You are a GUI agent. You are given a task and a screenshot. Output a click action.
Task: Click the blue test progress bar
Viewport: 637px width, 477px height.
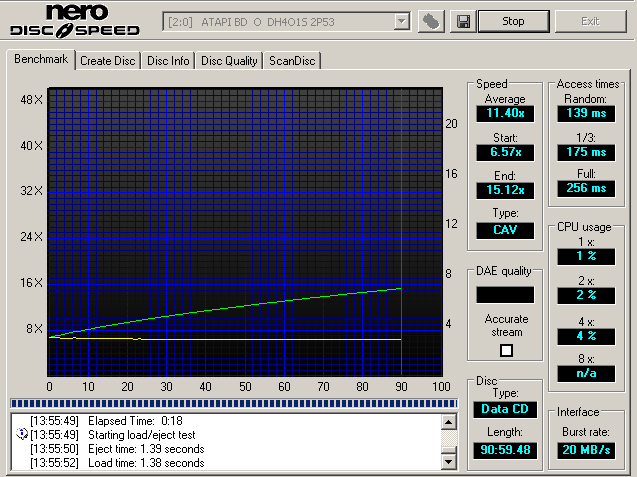tap(232, 403)
